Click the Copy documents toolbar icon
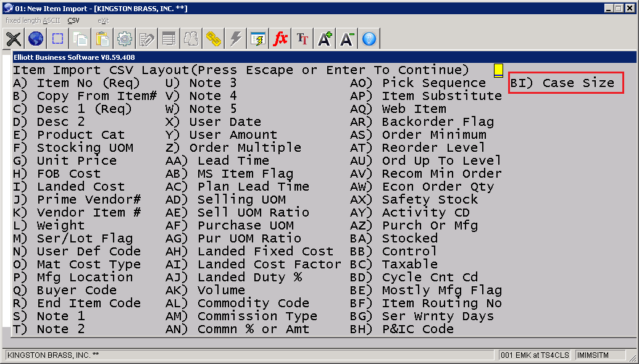The image size is (639, 364). [x=80, y=39]
